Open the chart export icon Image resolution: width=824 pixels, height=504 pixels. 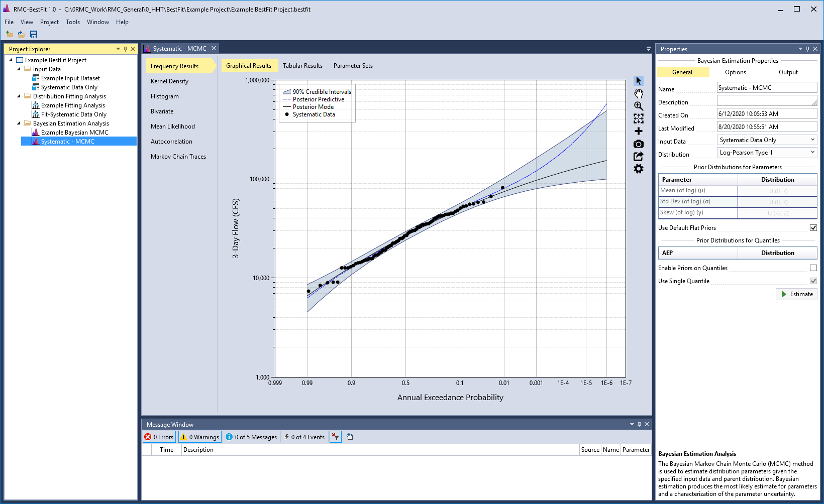[x=638, y=156]
